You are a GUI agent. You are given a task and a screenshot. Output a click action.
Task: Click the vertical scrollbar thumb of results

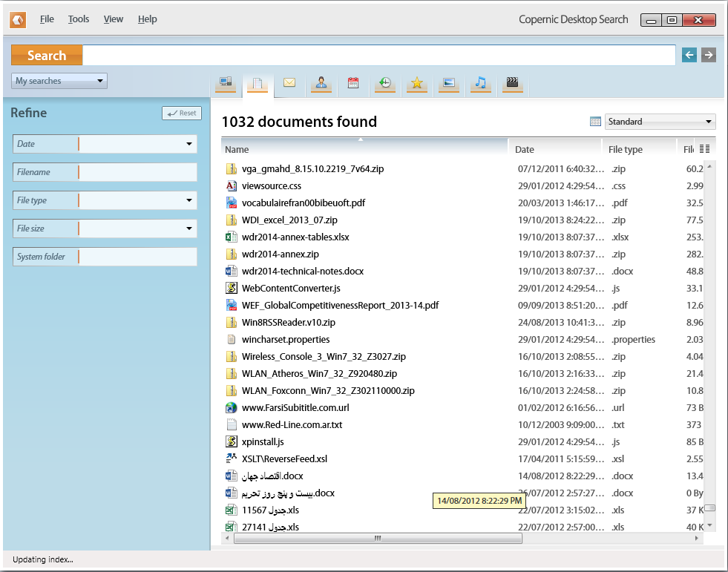[x=710, y=508]
